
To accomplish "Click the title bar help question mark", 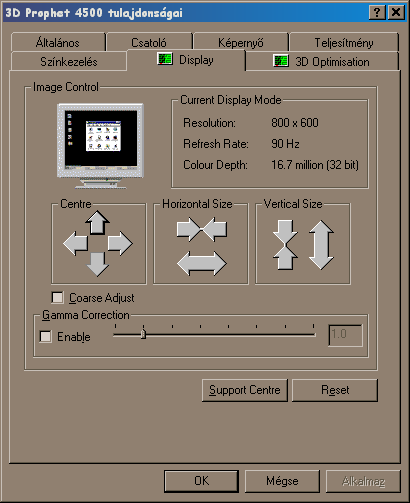I will pyautogui.click(x=377, y=12).
